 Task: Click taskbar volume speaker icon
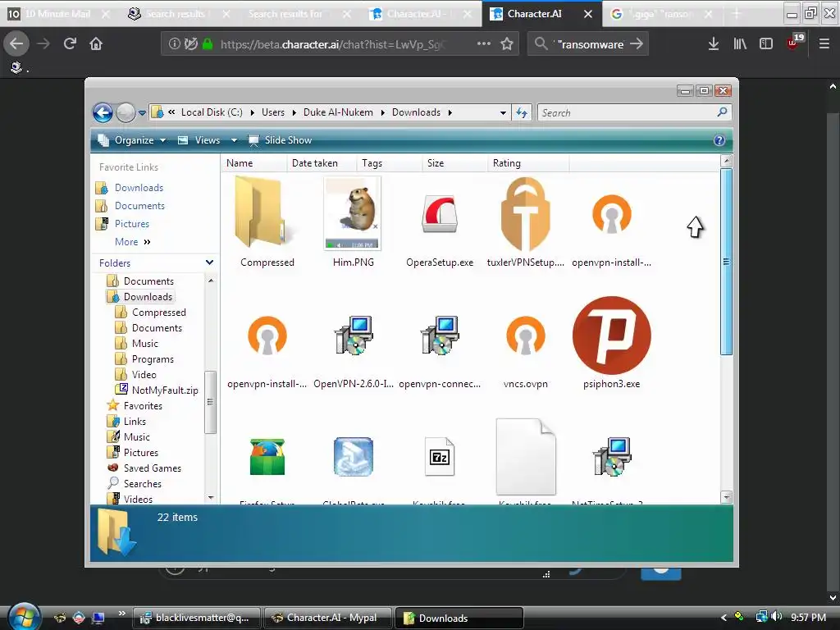pyautogui.click(x=777, y=617)
